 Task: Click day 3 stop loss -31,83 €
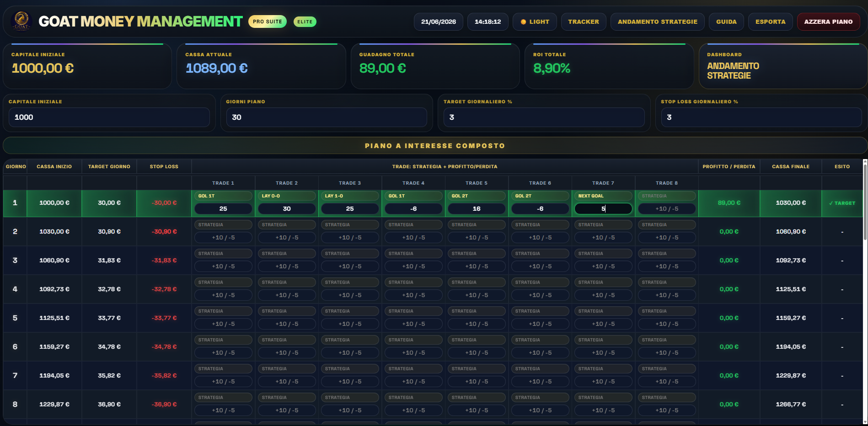tap(164, 260)
